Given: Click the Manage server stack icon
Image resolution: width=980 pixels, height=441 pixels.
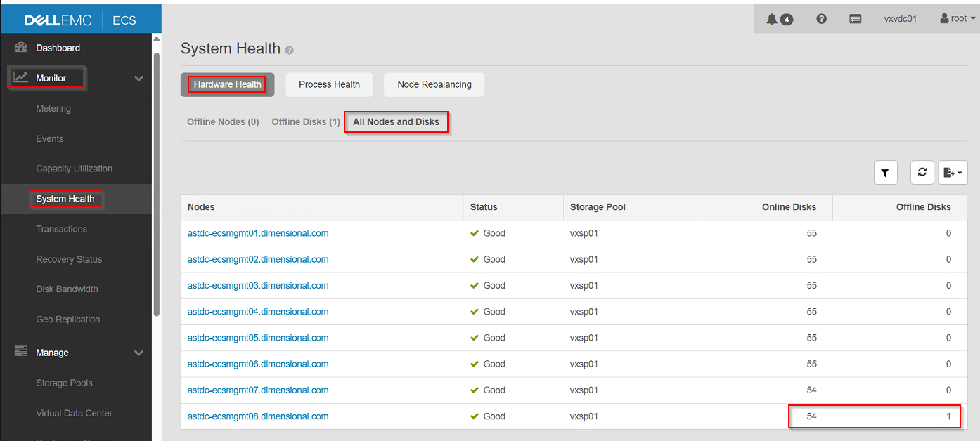Looking at the screenshot, I should 21,352.
